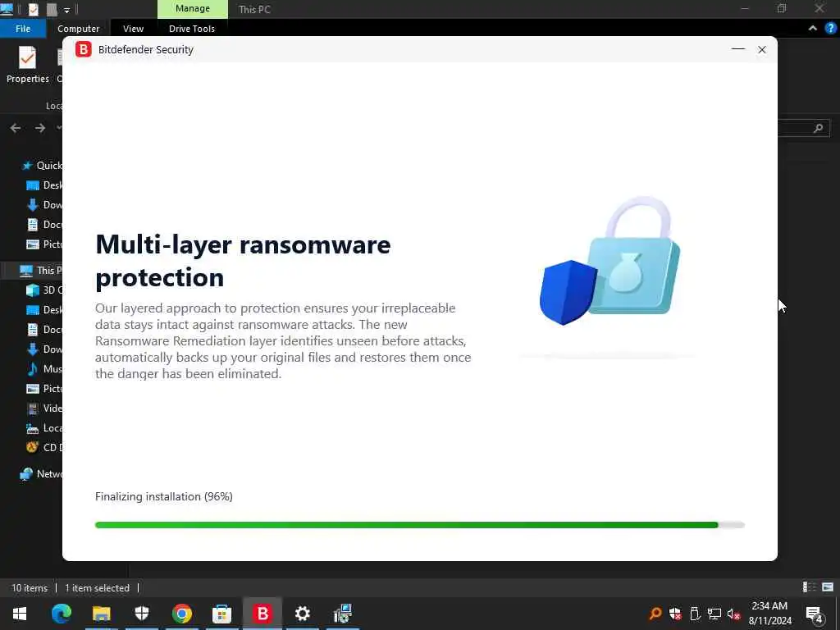Click the muted speaker volume tray icon

click(x=733, y=614)
